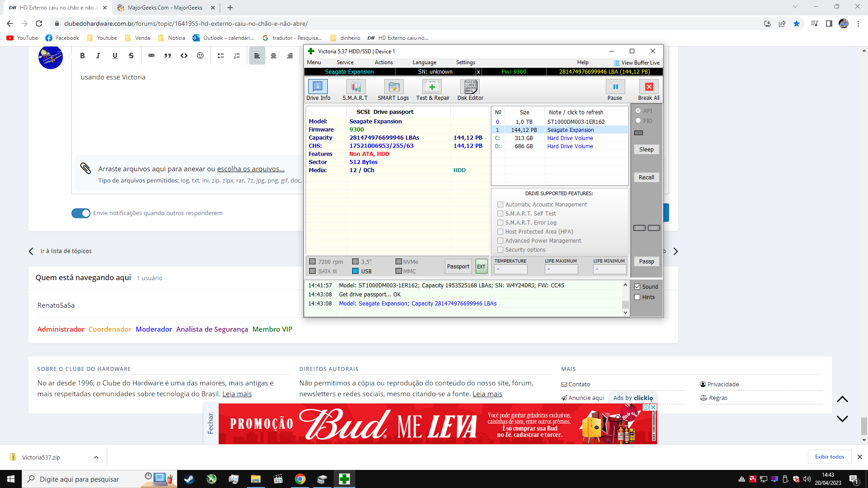Check Security options feature
The width and height of the screenshot is (868, 488).
[500, 250]
